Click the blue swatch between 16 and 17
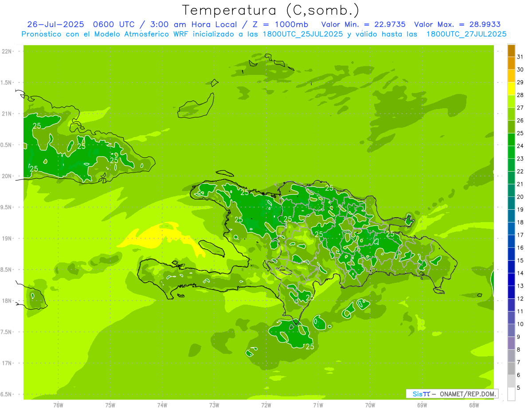532x411 pixels. [x=511, y=241]
